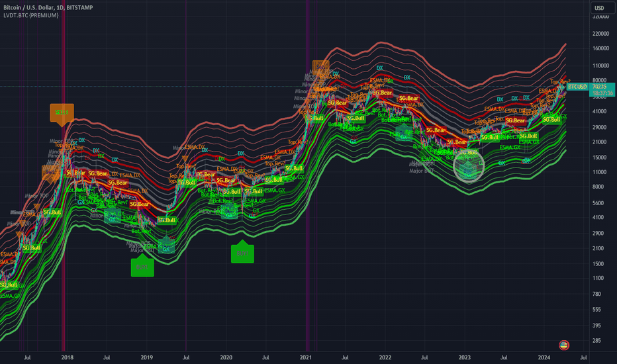Viewport: 617px width, 364px height.
Task: Click the 110000 price scale level
Action: [x=600, y=66]
